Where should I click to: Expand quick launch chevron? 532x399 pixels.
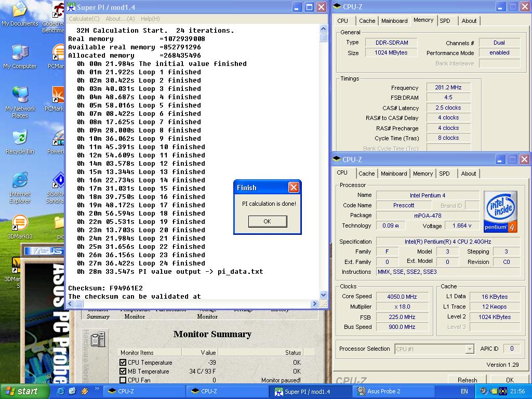pyautogui.click(x=97, y=389)
